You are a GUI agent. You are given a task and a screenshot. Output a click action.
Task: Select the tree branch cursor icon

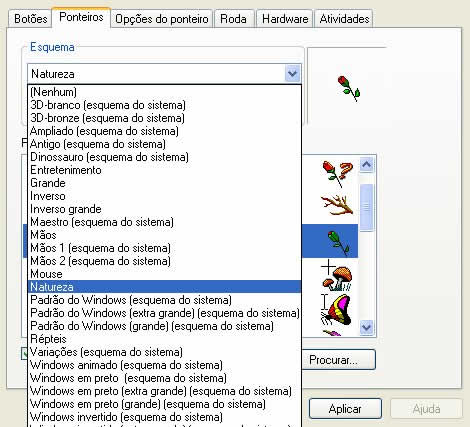pos(337,204)
